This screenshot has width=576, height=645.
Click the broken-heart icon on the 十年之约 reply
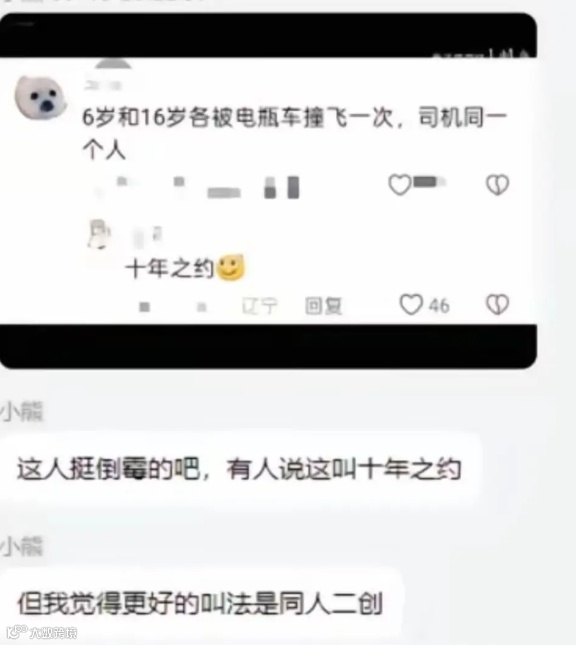pyautogui.click(x=497, y=305)
